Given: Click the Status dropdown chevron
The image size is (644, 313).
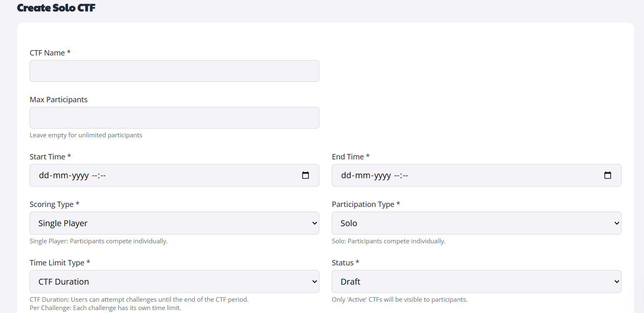Looking at the screenshot, I should pyautogui.click(x=617, y=281).
